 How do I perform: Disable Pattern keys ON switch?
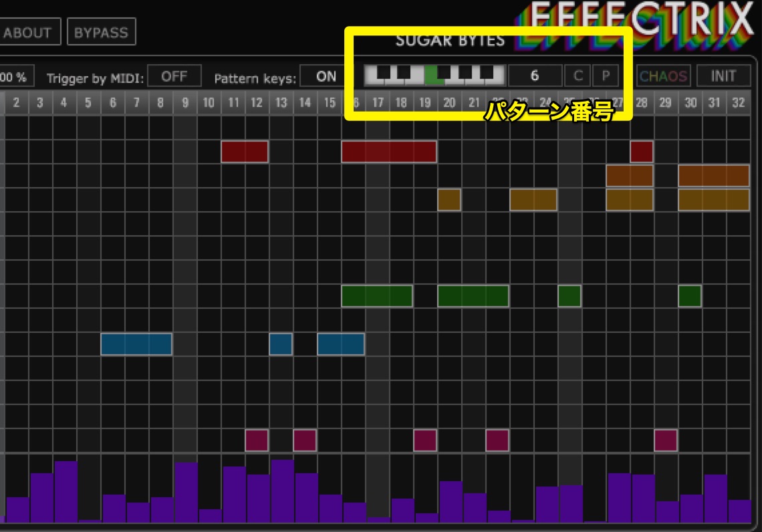click(x=326, y=76)
